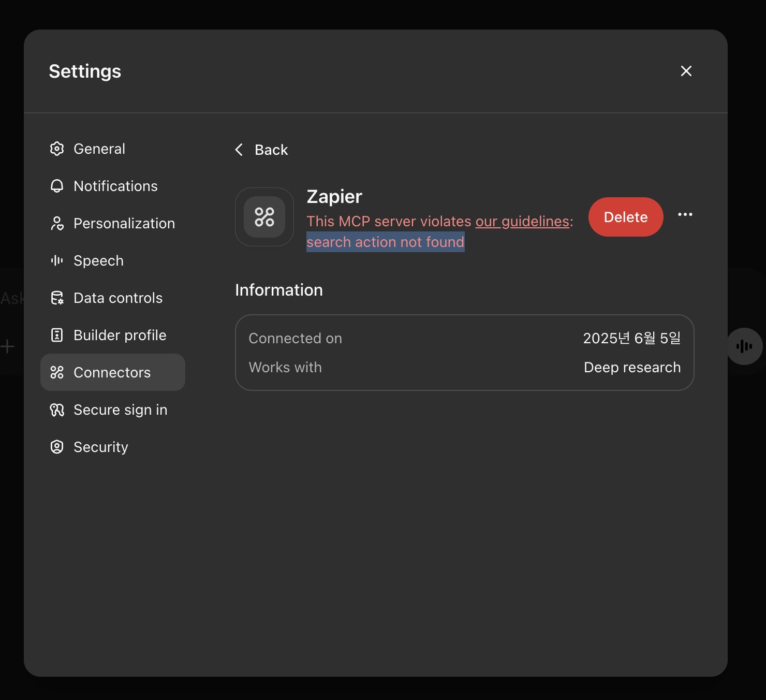The image size is (766, 700).
Task: Open Secure sign in settings tab
Action: [113, 410]
